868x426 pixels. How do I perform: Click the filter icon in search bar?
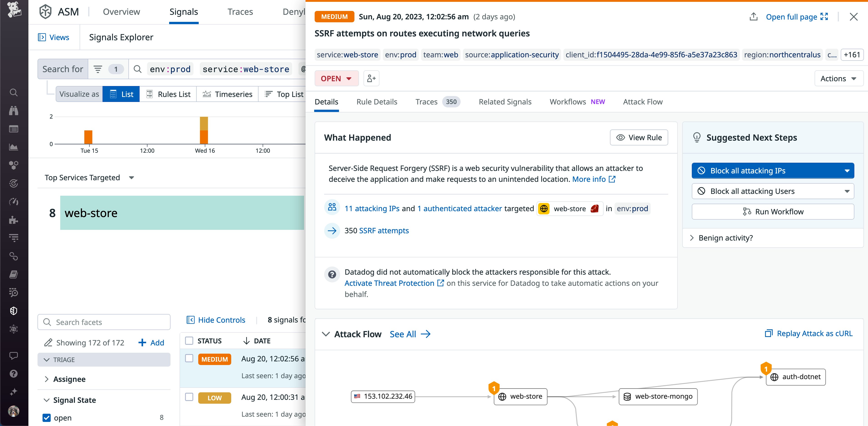pyautogui.click(x=98, y=69)
